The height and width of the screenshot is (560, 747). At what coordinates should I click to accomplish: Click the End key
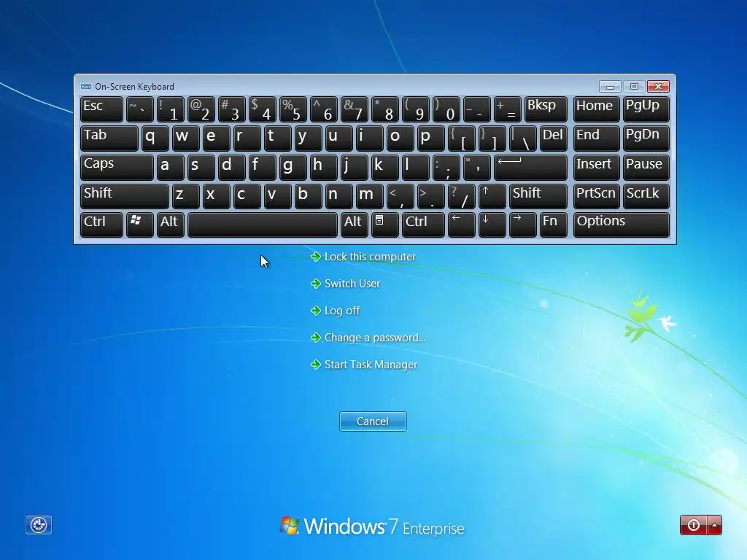click(597, 139)
